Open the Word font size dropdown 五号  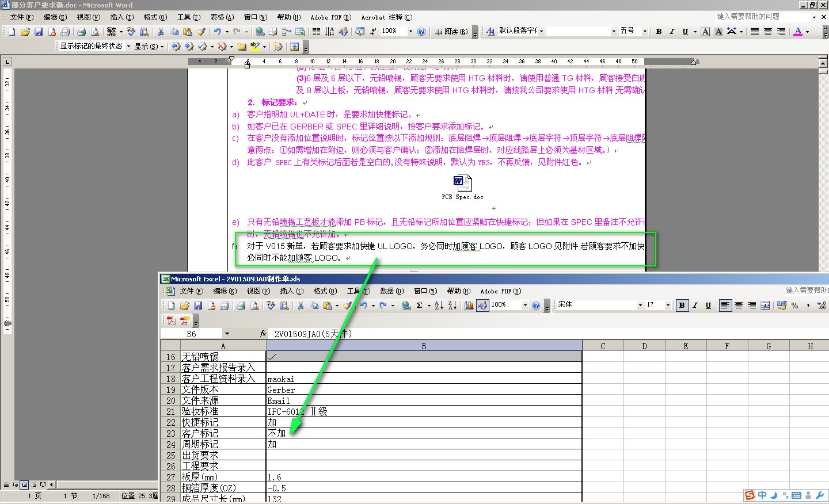tap(644, 32)
